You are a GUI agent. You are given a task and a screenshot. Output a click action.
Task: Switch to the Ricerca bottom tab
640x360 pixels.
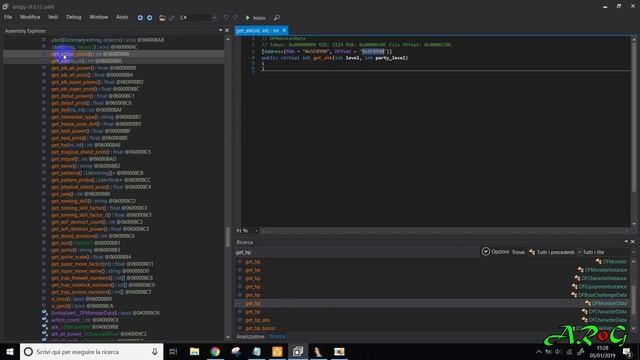coord(277,336)
